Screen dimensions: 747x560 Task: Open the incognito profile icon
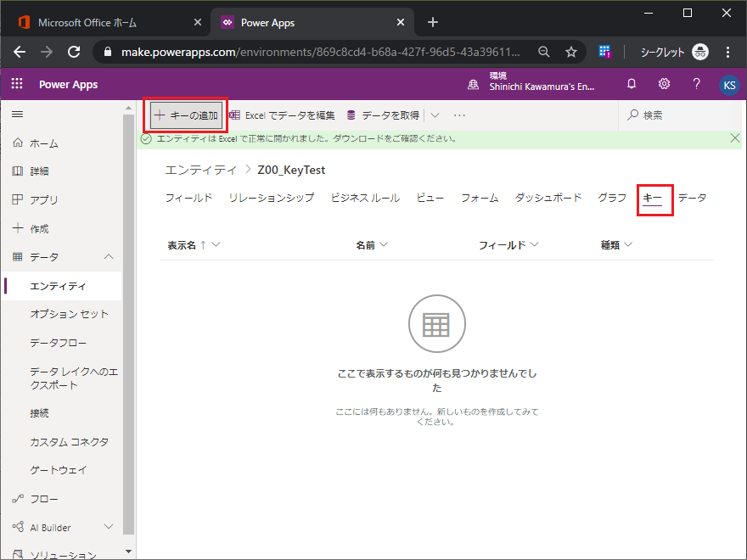click(x=700, y=52)
